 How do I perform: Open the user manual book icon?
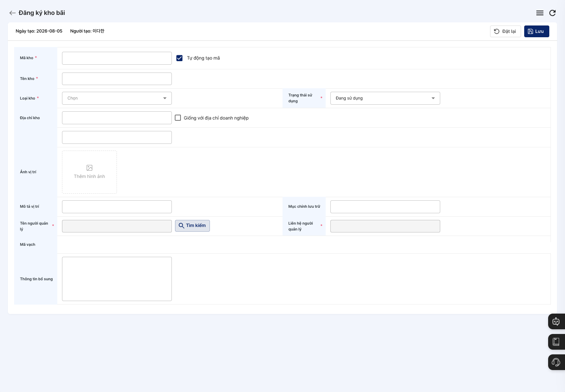pos(556,342)
